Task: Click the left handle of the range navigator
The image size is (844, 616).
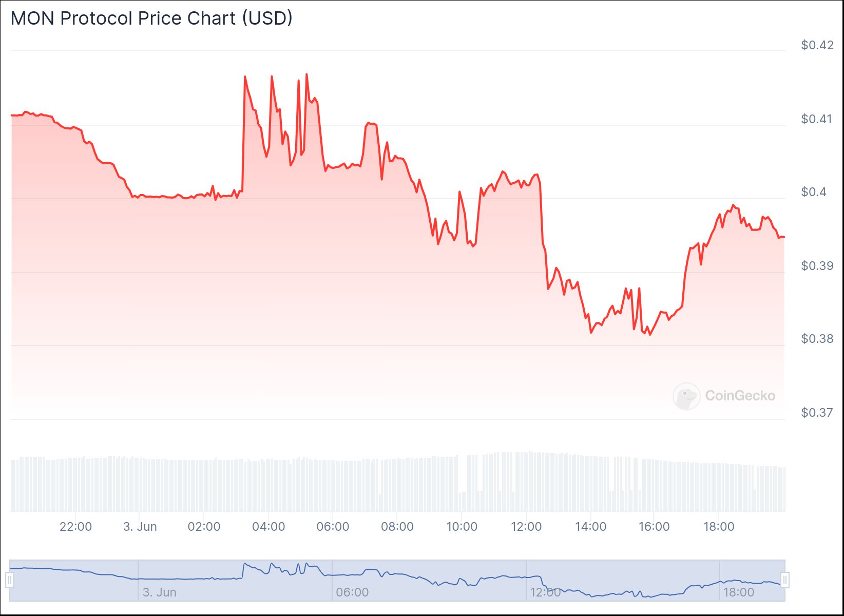Action: tap(10, 580)
